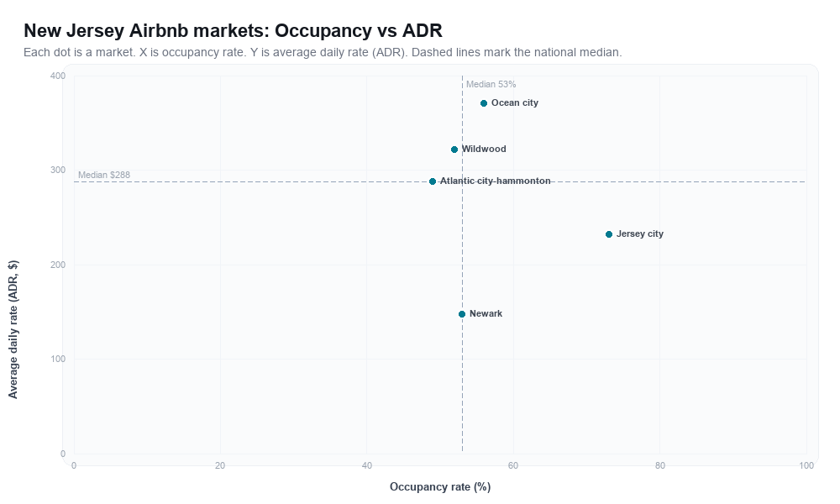Click the Newark data point

tap(462, 314)
